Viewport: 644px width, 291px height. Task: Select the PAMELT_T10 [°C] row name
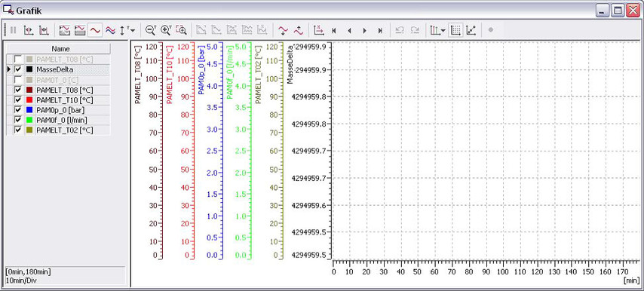(x=65, y=100)
